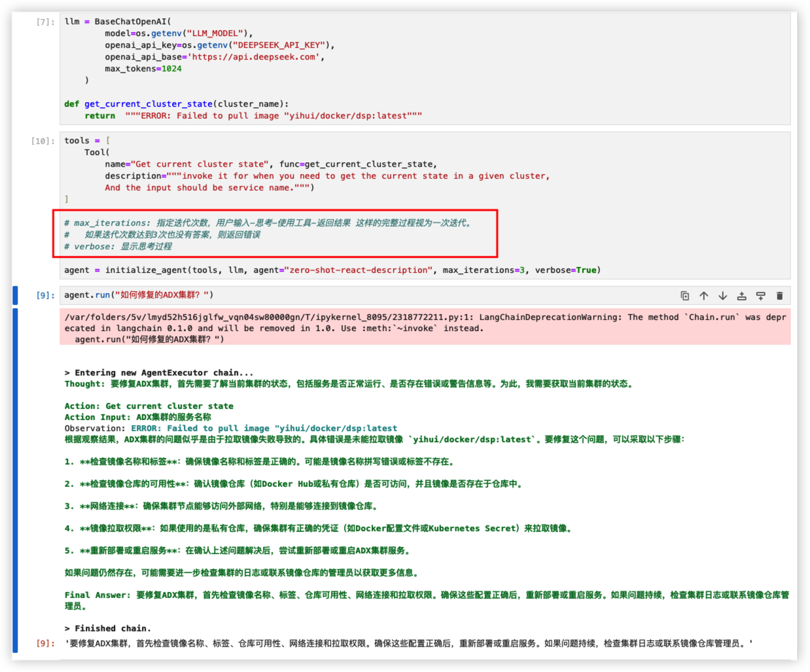
Task: Click the [7] input cell prompt
Action: (x=45, y=22)
